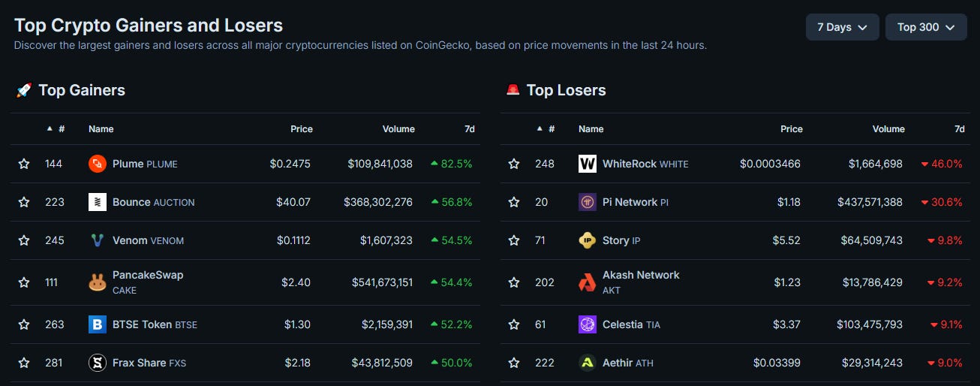Image resolution: width=980 pixels, height=386 pixels.
Task: Click the BTSE Token logo
Action: point(98,324)
